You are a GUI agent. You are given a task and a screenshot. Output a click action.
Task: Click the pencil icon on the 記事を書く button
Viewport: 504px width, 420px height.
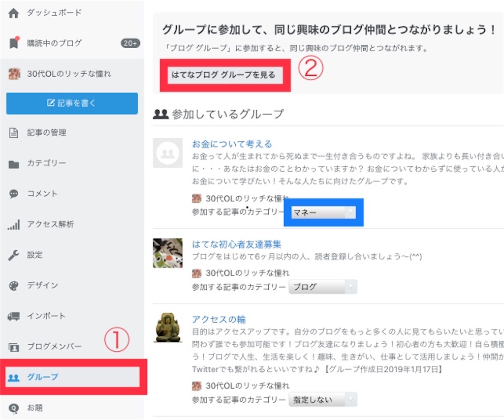(x=51, y=103)
